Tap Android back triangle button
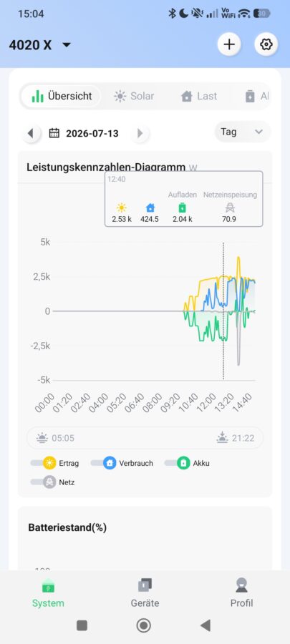Screen dimensions: 290x644 [x=206, y=625]
